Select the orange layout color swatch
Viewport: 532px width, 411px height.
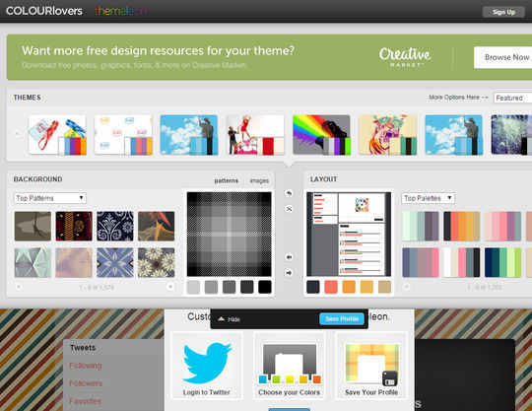click(x=349, y=287)
